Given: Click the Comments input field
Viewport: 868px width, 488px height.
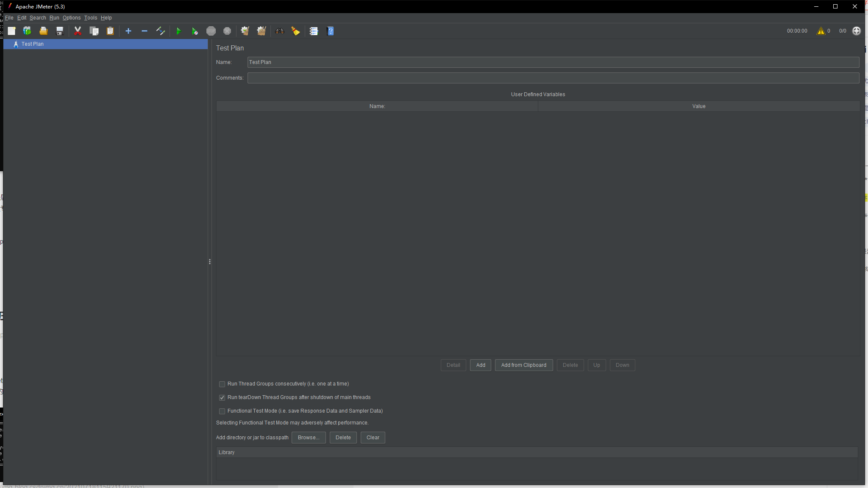Looking at the screenshot, I should click(x=553, y=78).
